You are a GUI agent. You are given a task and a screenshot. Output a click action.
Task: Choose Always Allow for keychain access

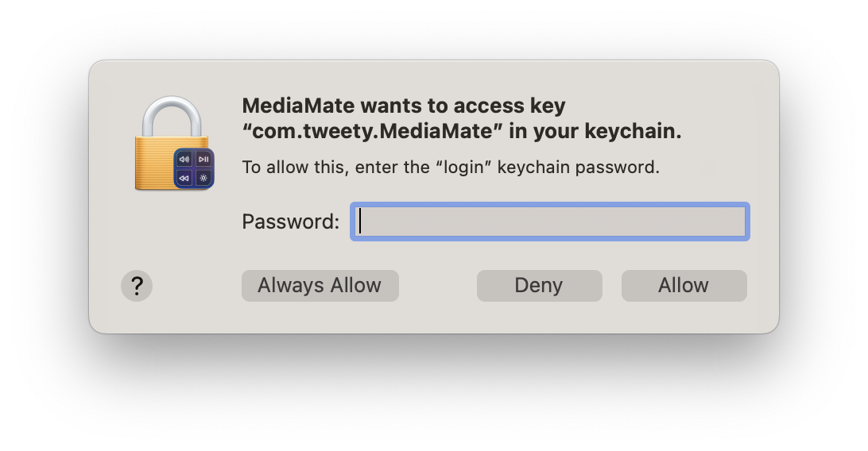pos(320,286)
